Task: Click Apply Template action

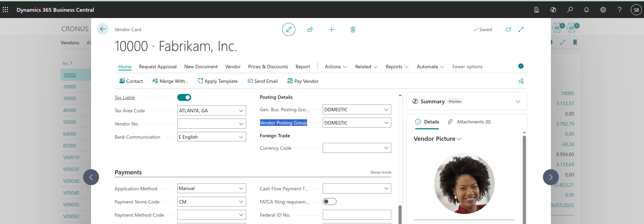Action: [x=218, y=81]
